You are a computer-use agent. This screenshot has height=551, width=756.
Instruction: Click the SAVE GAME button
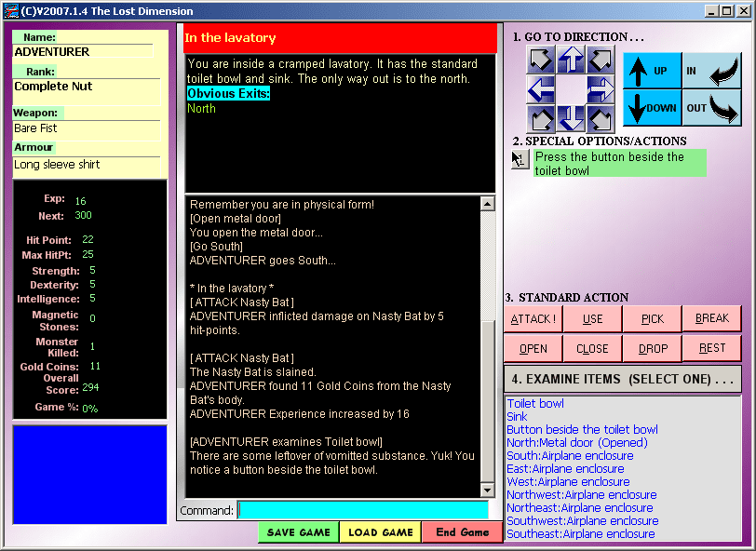pyautogui.click(x=299, y=532)
